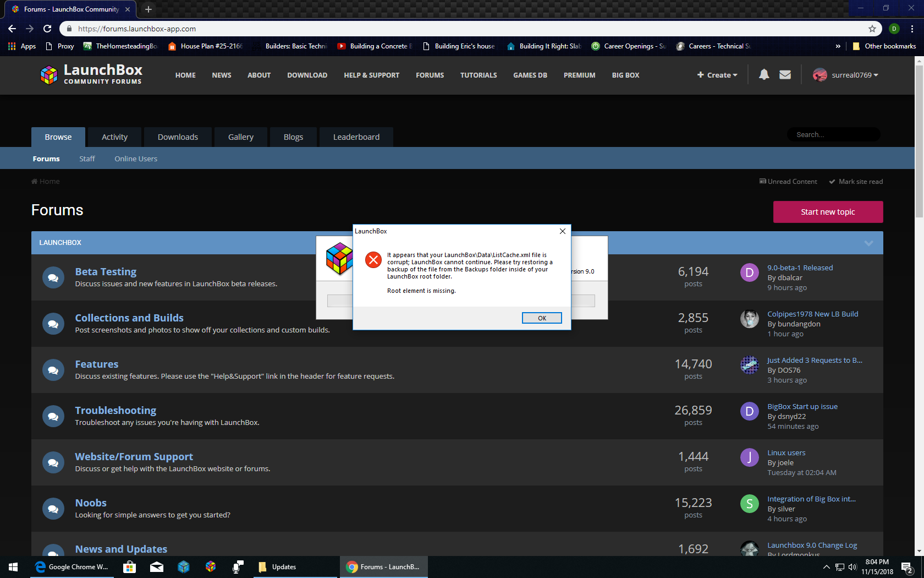This screenshot has width=924, height=578.
Task: Open a new browser tab
Action: point(148,9)
